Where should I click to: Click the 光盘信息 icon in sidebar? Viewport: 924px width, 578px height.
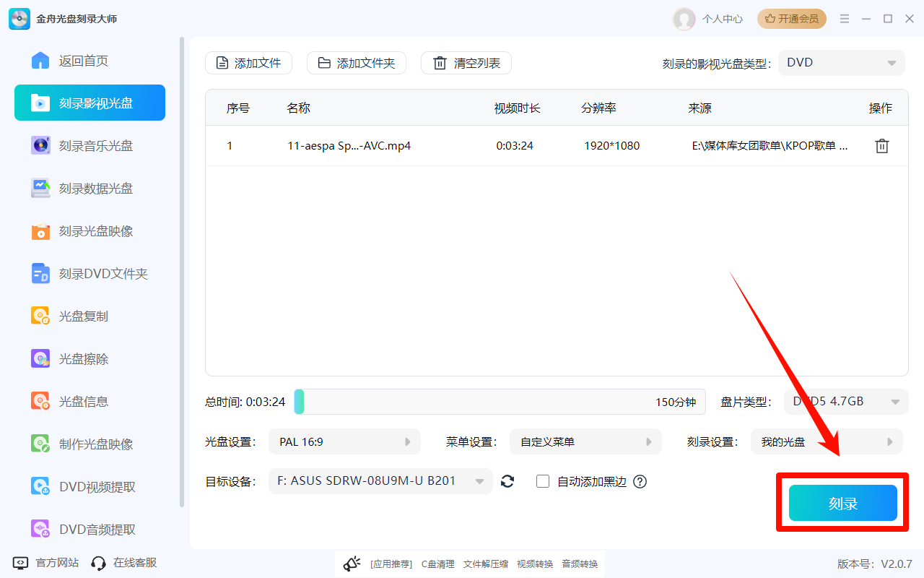click(40, 401)
